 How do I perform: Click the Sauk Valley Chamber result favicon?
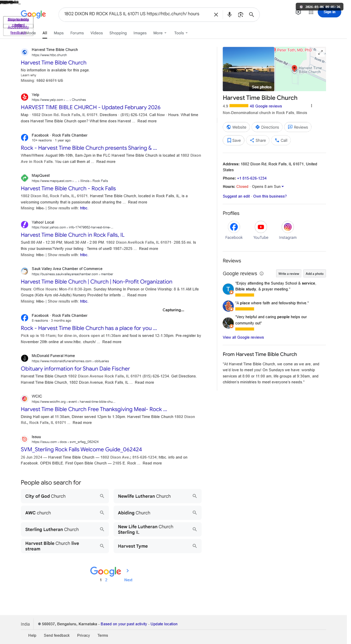pos(25,271)
